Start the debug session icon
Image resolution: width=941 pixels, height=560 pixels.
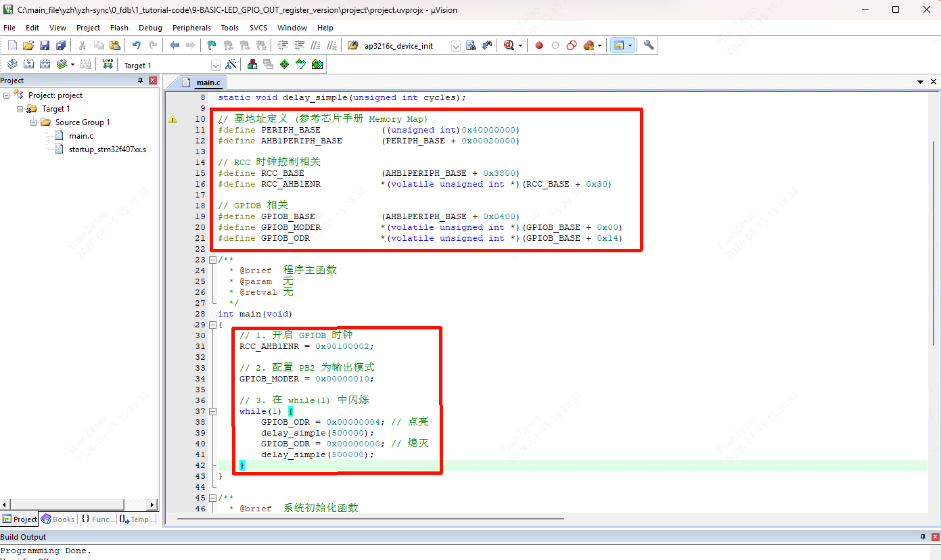click(x=509, y=45)
